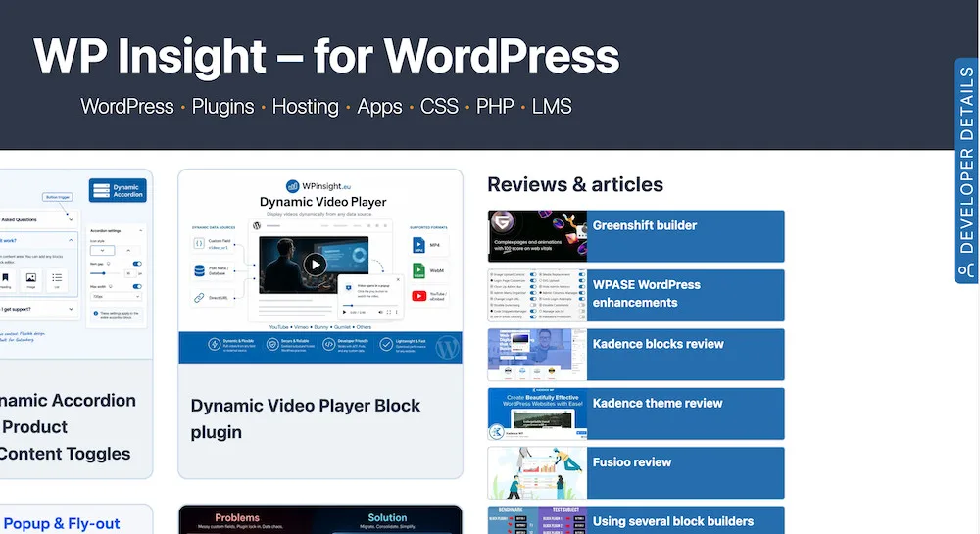Open the Greenshift builder article

(645, 225)
